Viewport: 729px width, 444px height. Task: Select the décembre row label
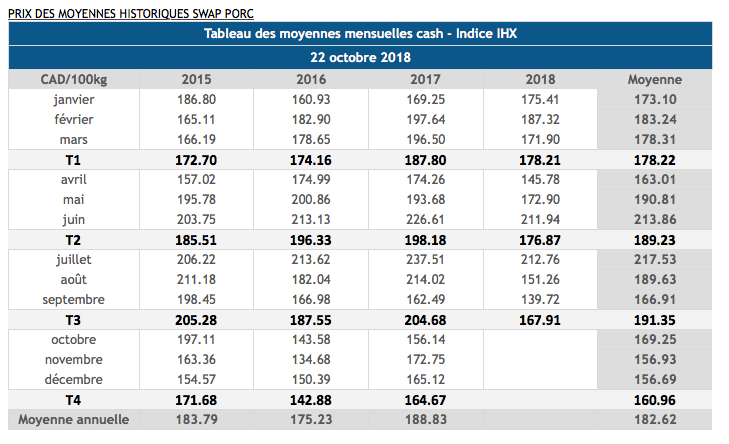click(74, 379)
